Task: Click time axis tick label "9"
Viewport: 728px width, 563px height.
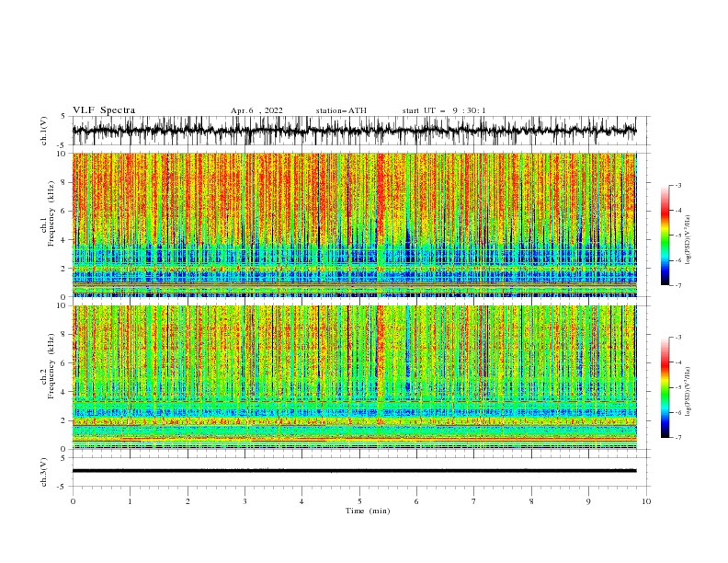Action: point(588,501)
